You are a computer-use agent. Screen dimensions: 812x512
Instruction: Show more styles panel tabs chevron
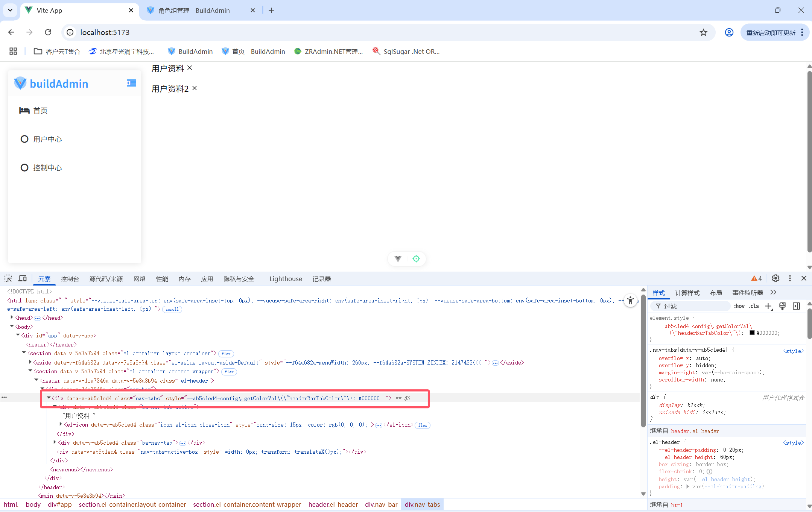(773, 293)
